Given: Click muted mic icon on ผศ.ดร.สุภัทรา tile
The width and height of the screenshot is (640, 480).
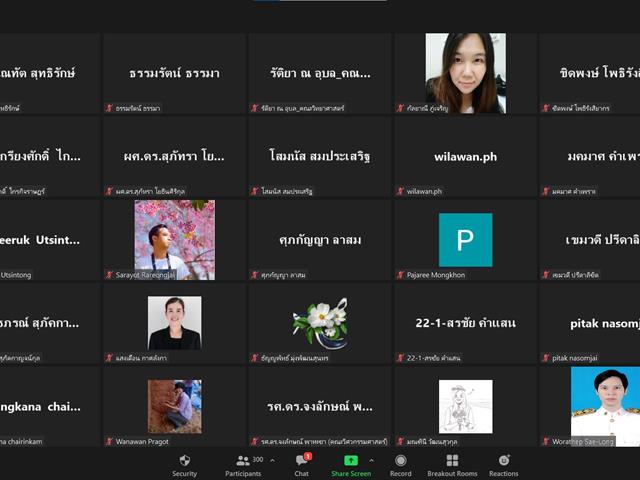Looking at the screenshot, I should pyautogui.click(x=109, y=191).
